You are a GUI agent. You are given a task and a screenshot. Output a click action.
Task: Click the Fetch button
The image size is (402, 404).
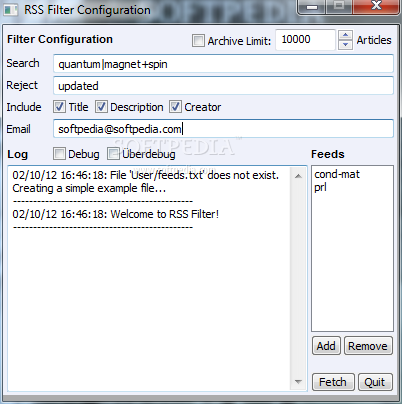pyautogui.click(x=333, y=382)
